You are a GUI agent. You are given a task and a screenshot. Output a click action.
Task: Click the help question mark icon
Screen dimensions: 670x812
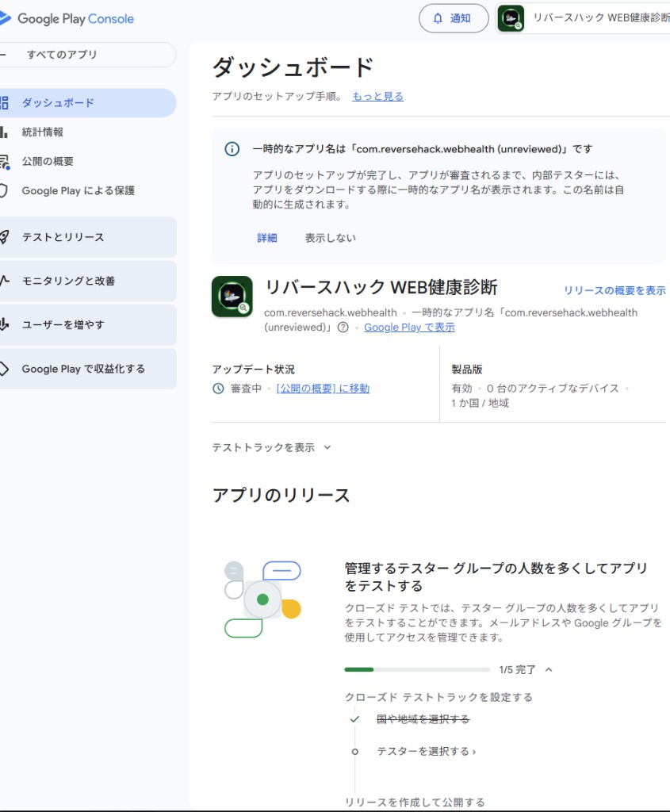pyautogui.click(x=343, y=327)
